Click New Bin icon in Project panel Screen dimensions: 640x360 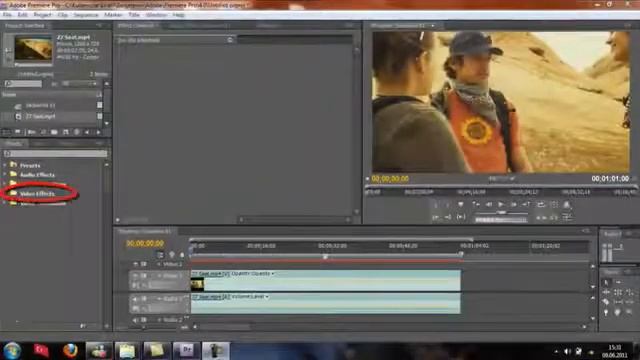point(54,132)
